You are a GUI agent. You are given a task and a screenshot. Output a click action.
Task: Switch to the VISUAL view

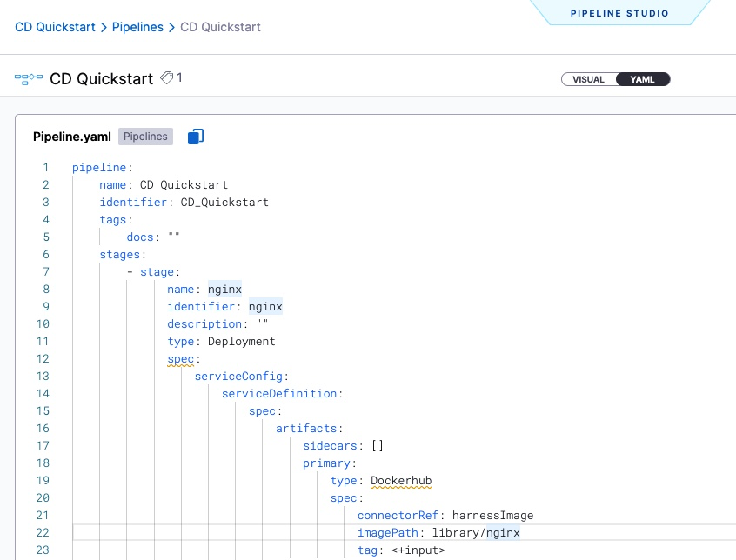(x=588, y=79)
